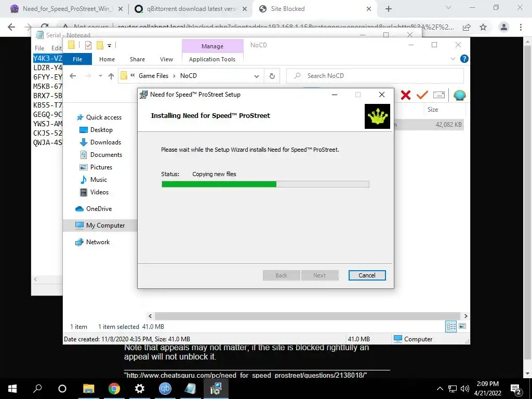Screen dimensions: 532x399
Task: Click the rename icon next to the checkmark
Action: pyautogui.click(x=438, y=95)
